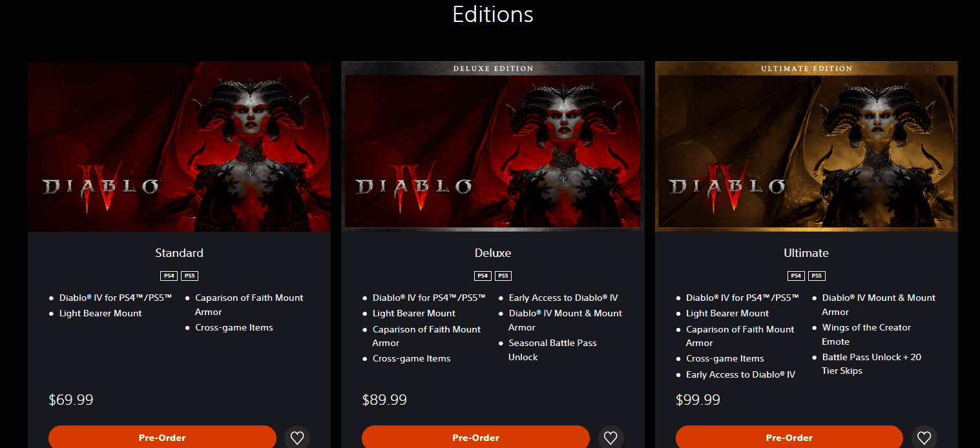Pre-Order the Deluxe edition for $89.99
This screenshot has width=980, height=448.
475,437
